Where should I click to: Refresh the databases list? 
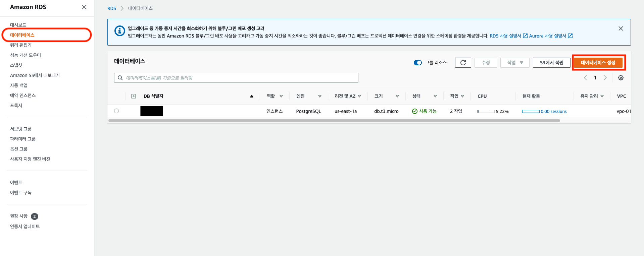(x=463, y=63)
